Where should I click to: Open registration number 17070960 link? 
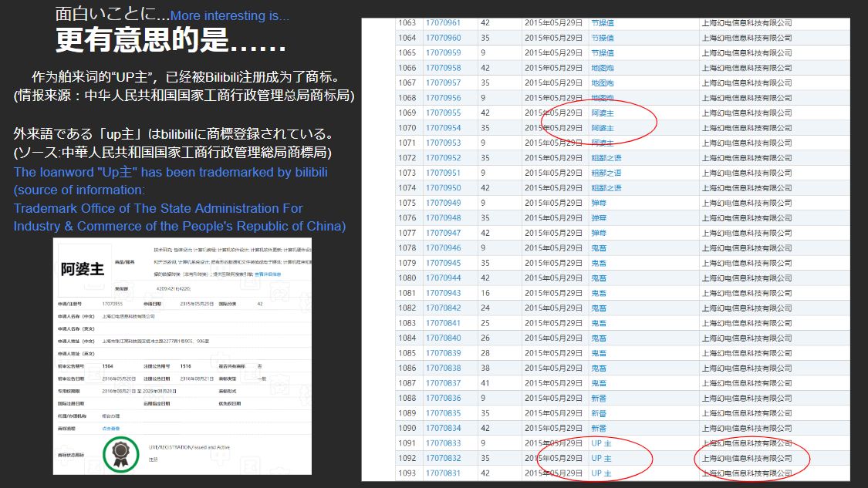443,38
